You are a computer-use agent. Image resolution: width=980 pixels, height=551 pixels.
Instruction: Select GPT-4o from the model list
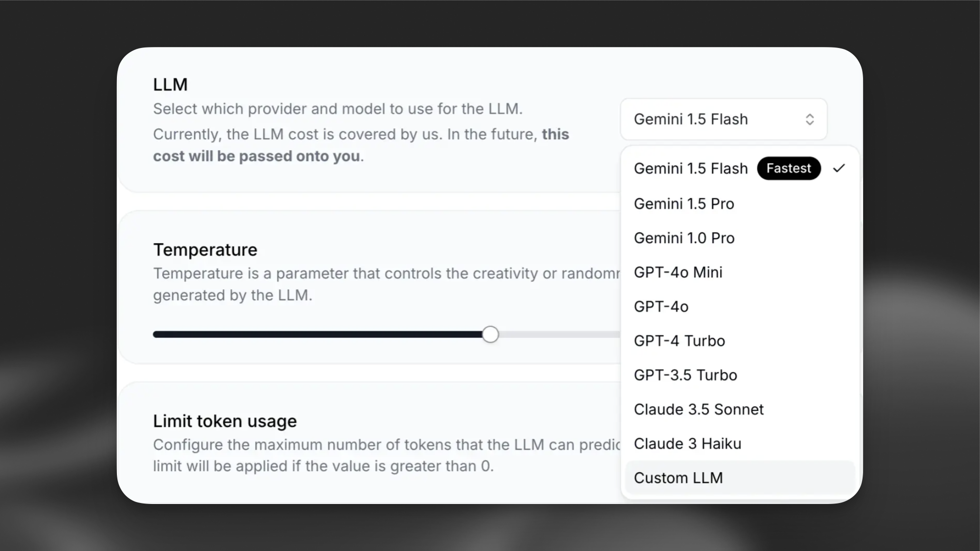(x=661, y=306)
